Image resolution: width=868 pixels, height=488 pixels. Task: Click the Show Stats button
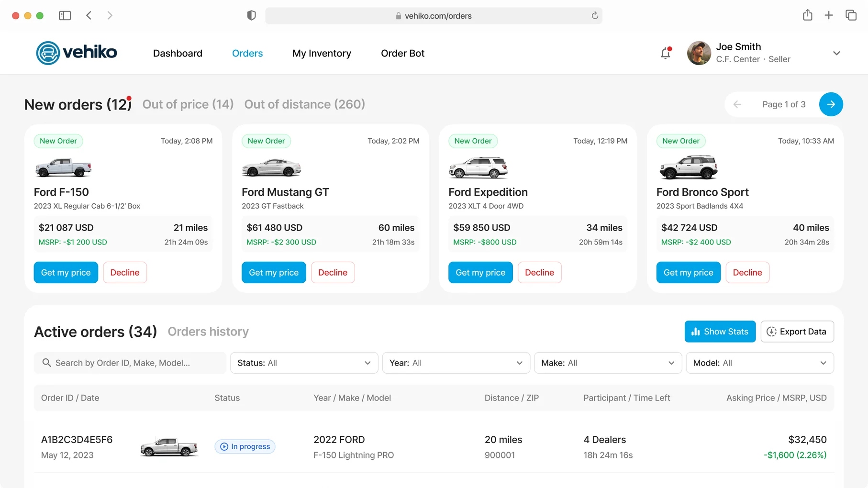tap(720, 332)
